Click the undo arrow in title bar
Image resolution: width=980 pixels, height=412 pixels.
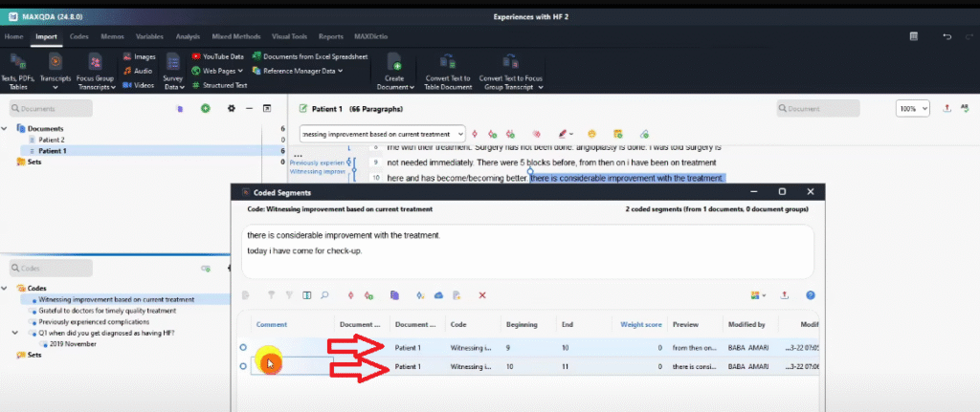tap(947, 37)
